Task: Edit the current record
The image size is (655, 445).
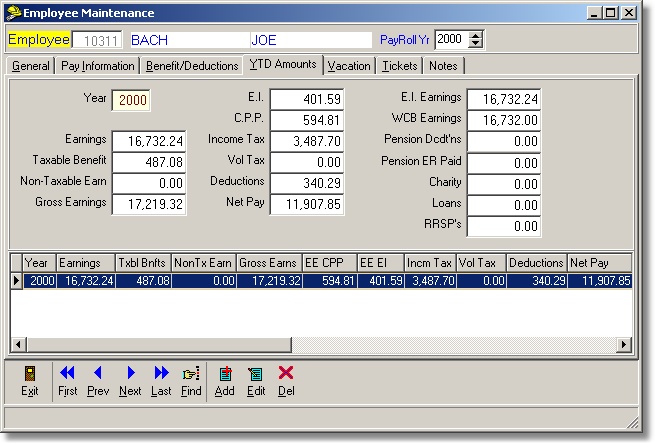Action: (x=256, y=380)
